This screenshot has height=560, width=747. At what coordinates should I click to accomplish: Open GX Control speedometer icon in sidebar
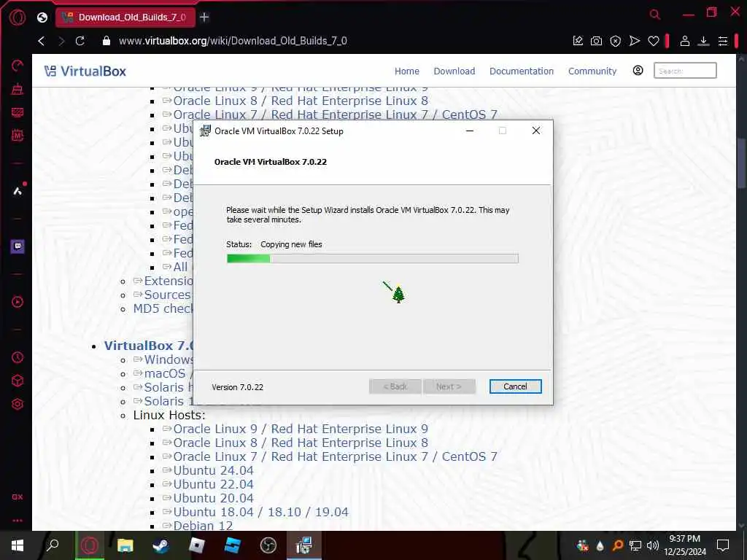pos(18,65)
